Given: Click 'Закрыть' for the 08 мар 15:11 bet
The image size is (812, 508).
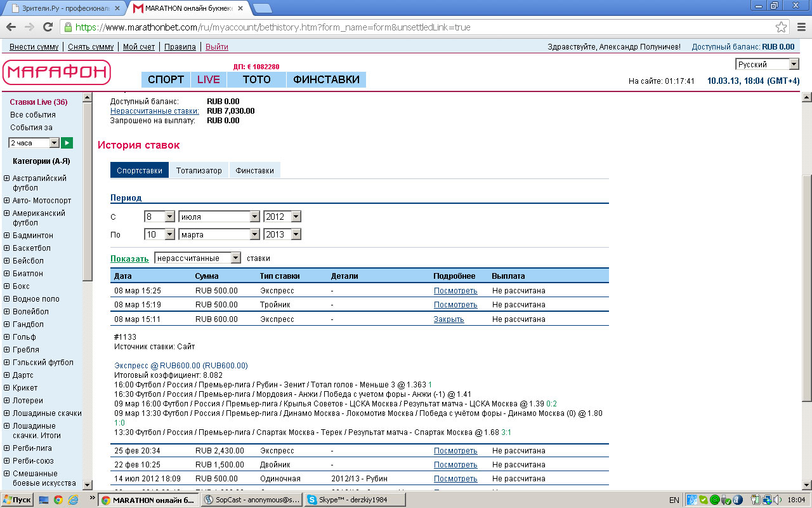Looking at the screenshot, I should click(449, 319).
